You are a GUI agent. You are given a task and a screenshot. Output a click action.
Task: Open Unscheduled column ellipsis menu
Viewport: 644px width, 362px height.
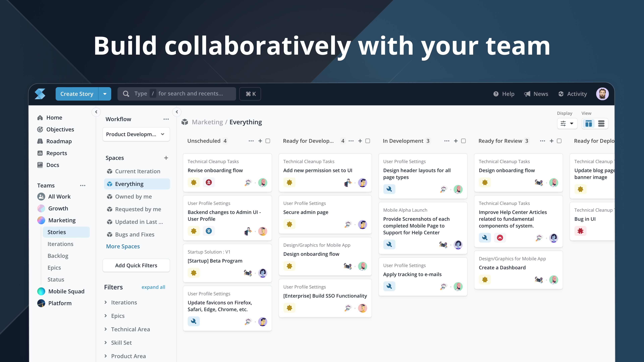[251, 141]
